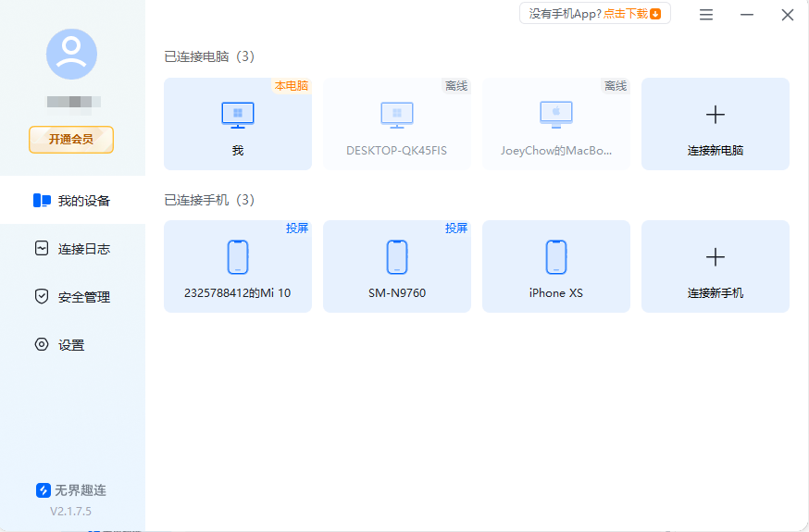
Task: Click the Mac monitor icon for JoeyChow
Action: [556, 115]
